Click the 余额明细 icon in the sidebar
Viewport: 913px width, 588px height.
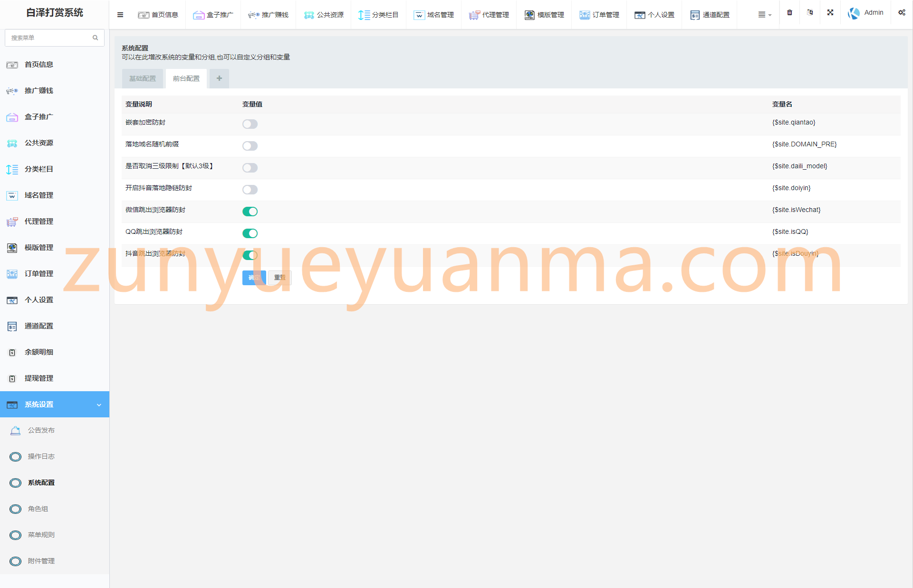click(12, 352)
